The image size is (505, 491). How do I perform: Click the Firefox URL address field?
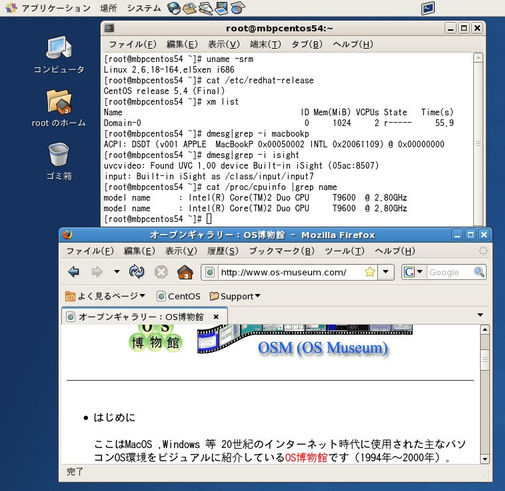point(291,272)
